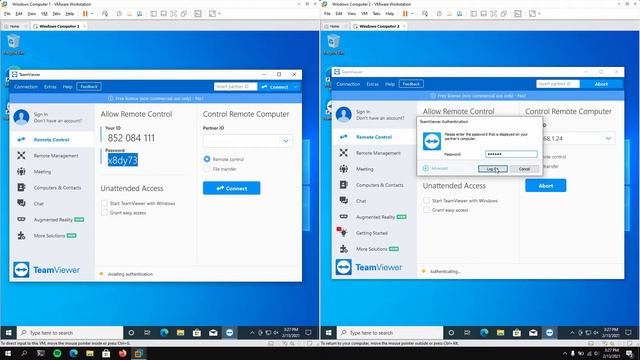Click Log On in authentication dialog

coord(493,169)
